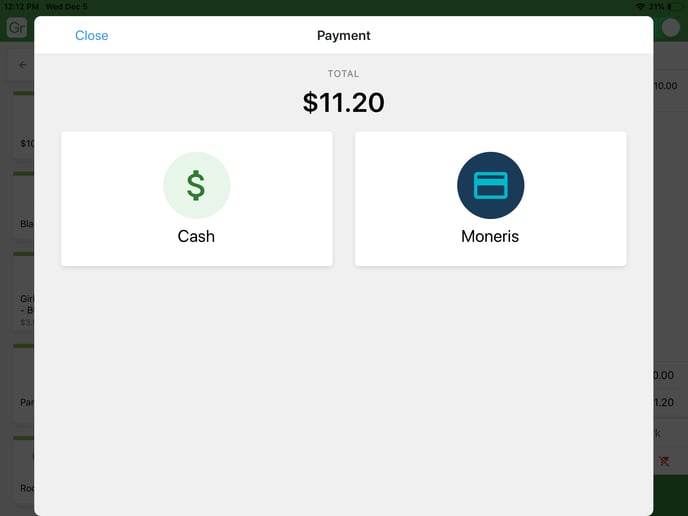Tap the partially hidden product tile starting 'Par'
Viewport: 688px width, 516px height.
click(23, 384)
